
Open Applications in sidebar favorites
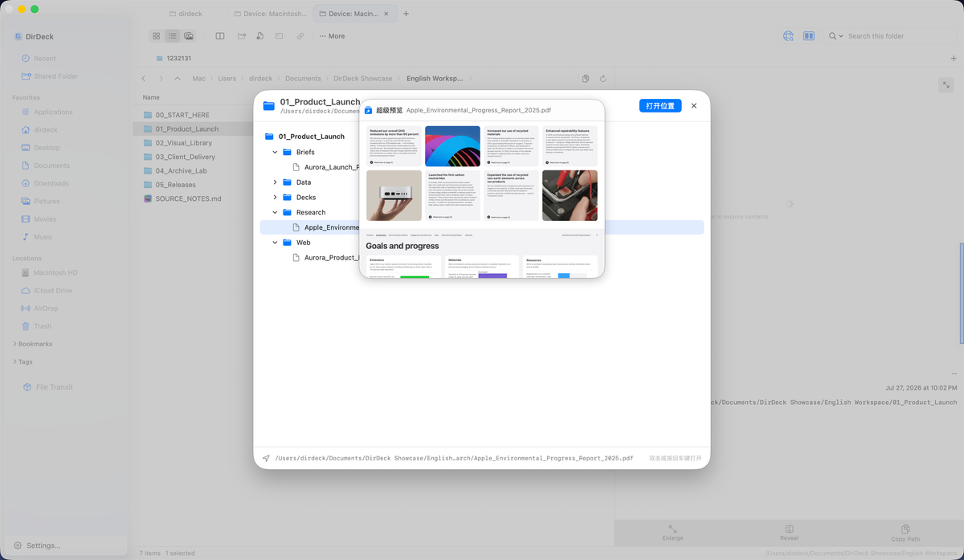point(53,112)
